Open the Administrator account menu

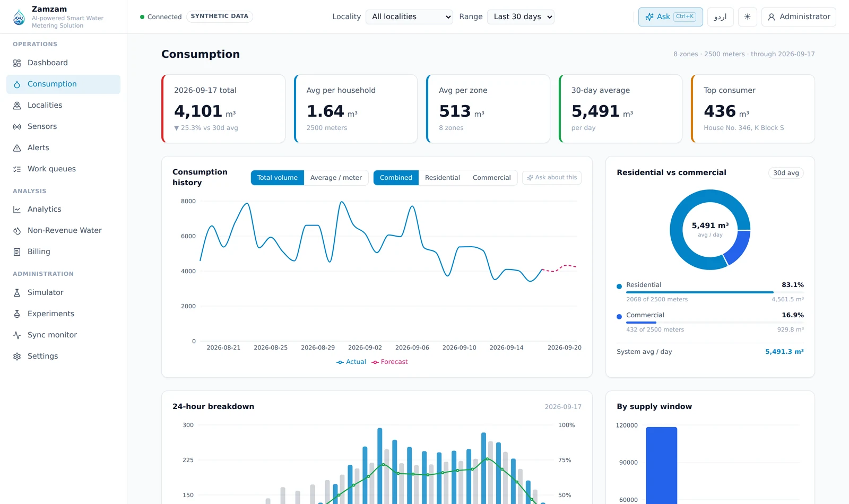[x=799, y=17]
